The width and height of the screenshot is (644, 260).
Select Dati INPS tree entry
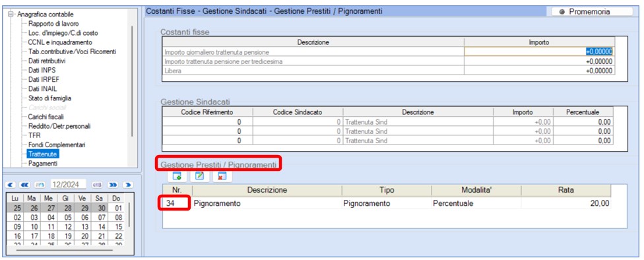tap(42, 70)
